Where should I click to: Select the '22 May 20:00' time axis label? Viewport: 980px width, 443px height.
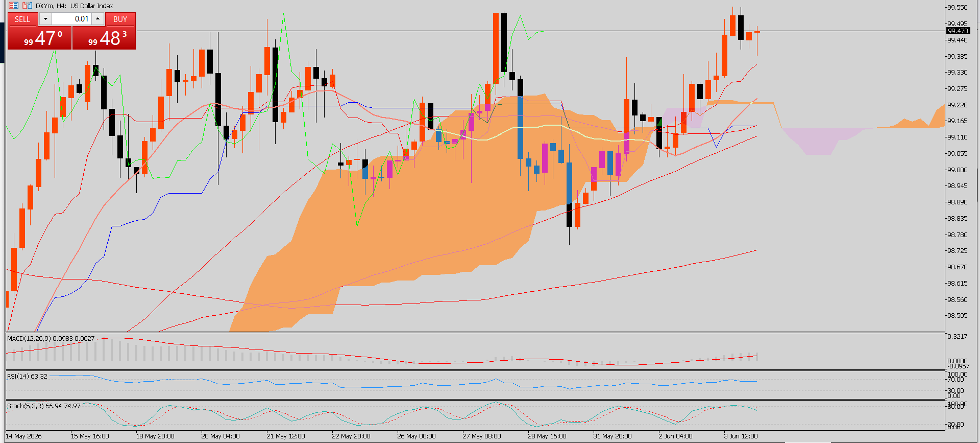pos(351,436)
